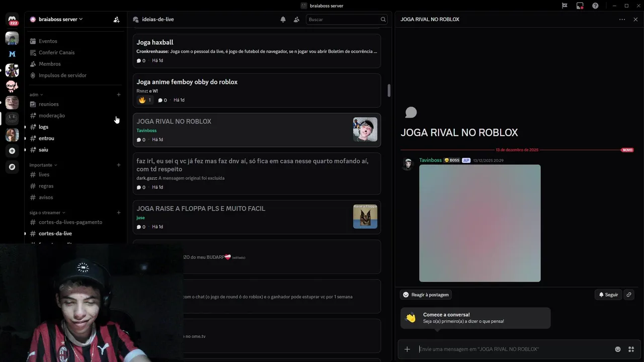The height and width of the screenshot is (362, 644).
Task: Click the screen icon in title bar
Action: (x=580, y=6)
